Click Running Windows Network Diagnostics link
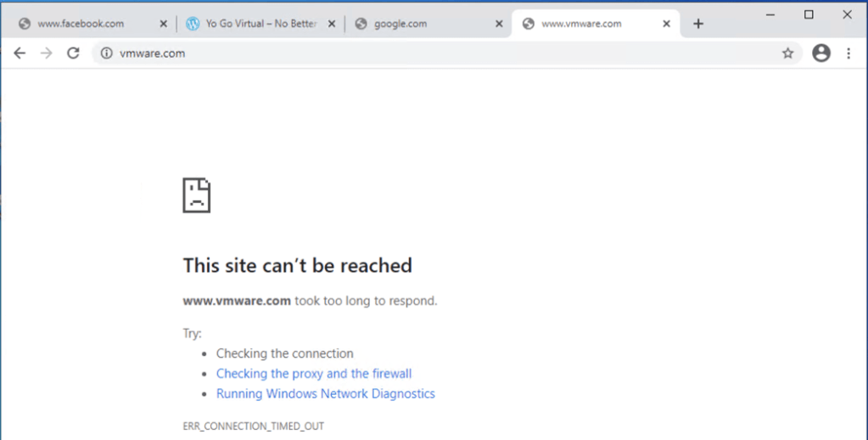Viewport: 868px width, 440px height. click(x=325, y=394)
